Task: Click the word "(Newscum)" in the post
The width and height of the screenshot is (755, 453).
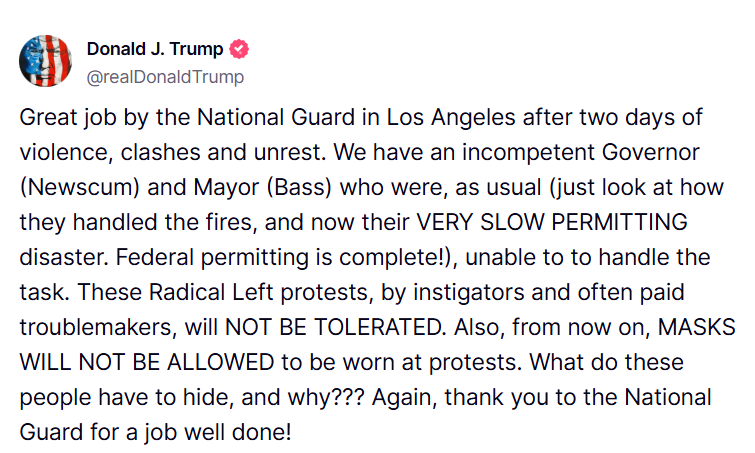Action: click(79, 188)
